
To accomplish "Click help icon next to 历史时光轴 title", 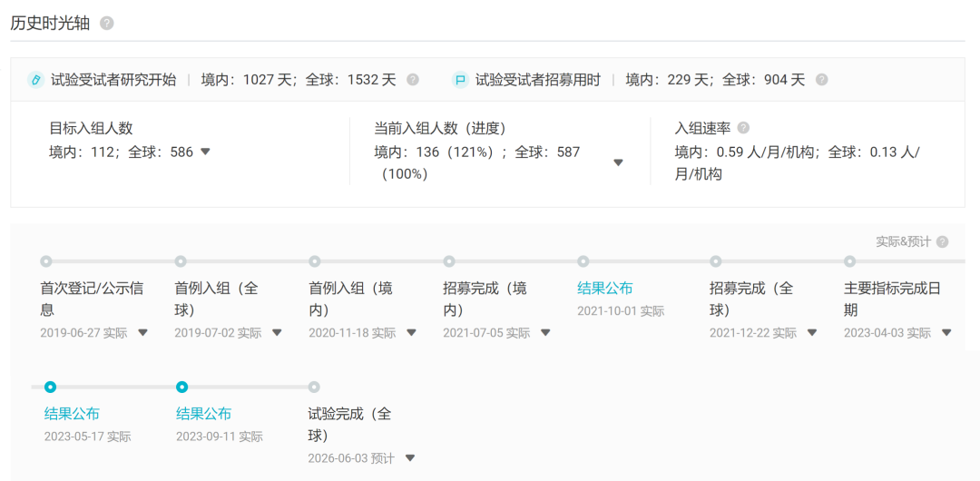I will pos(107,24).
